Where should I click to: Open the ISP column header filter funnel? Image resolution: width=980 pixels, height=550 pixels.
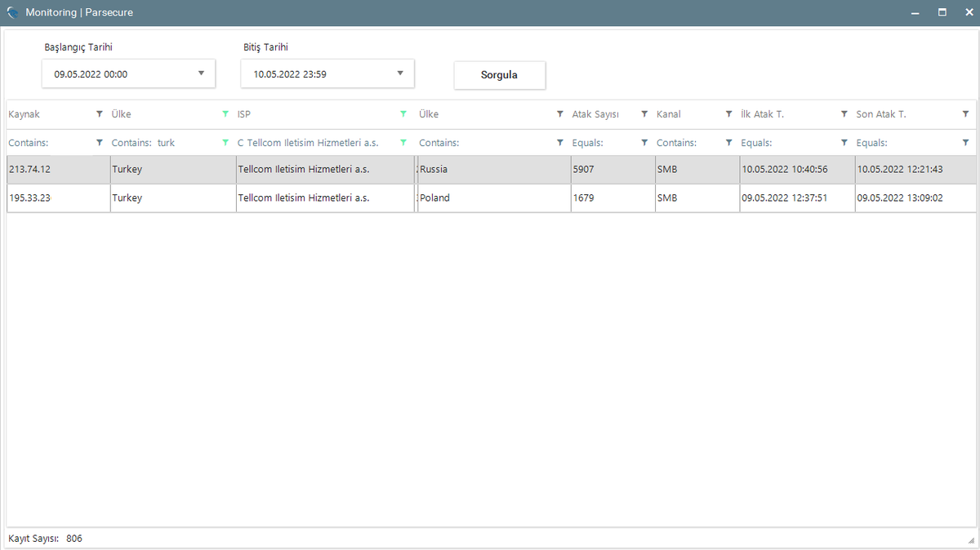tap(403, 114)
